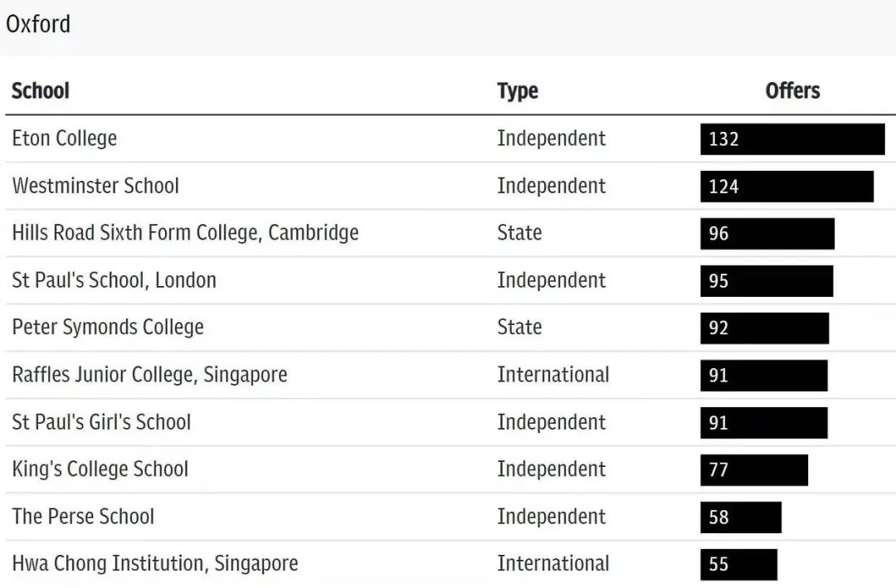896x588 pixels.
Task: Click Raffles Junior College, Singapore
Action: (149, 375)
